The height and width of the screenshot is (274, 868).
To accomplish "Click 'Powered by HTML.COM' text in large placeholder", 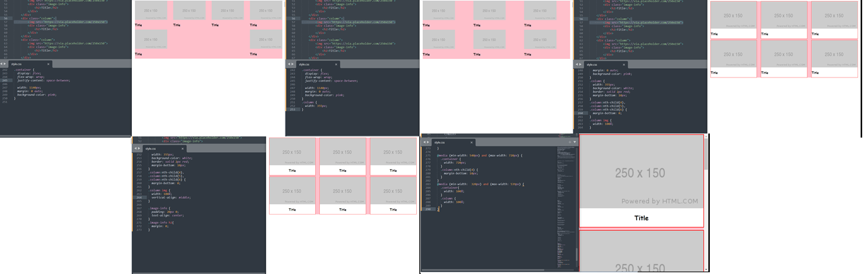I will [660, 201].
